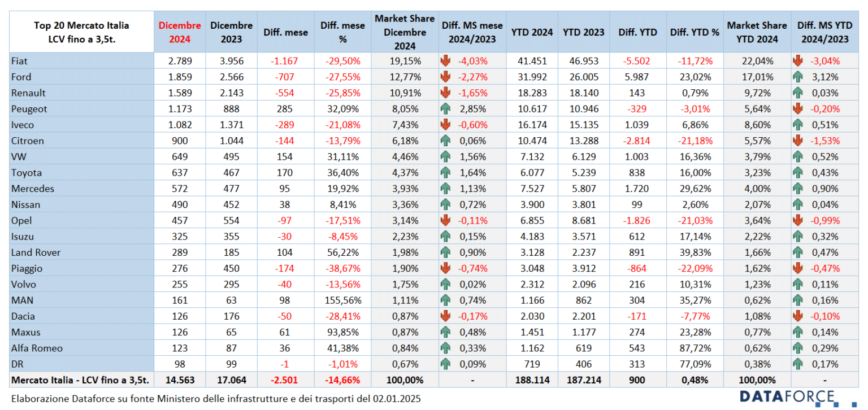Select the green up arrow beside Ford's 3,12%
Image resolution: width=868 pixels, height=410 pixels.
(x=798, y=77)
